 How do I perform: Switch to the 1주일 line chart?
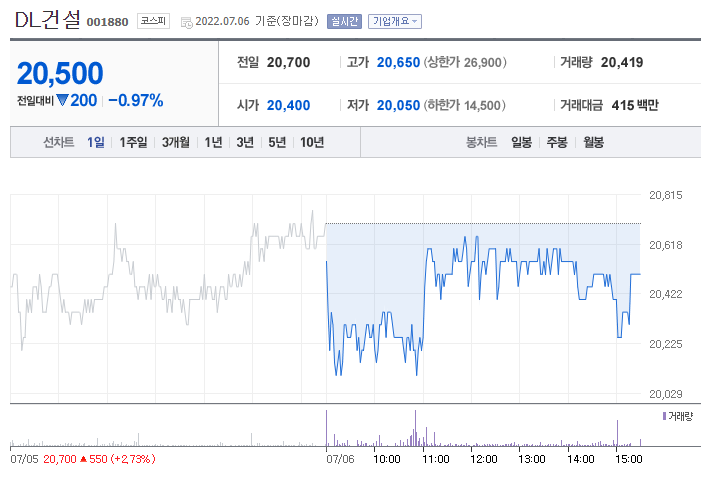(133, 142)
